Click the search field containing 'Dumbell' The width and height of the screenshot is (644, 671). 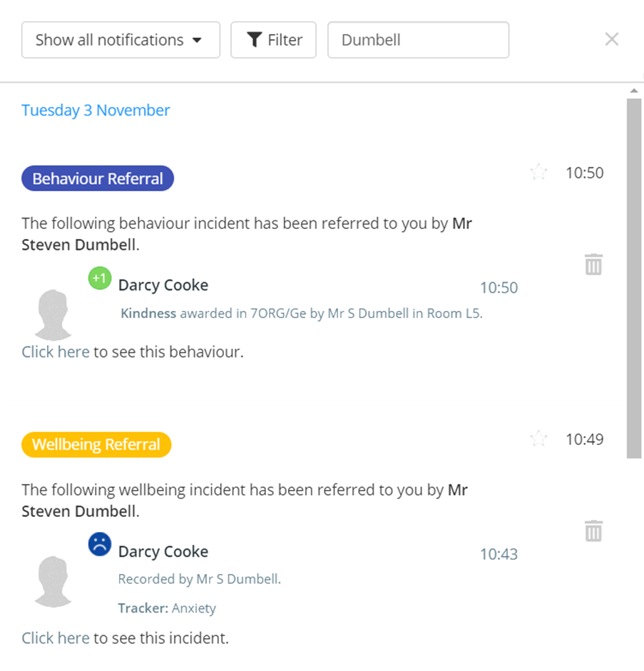click(418, 40)
